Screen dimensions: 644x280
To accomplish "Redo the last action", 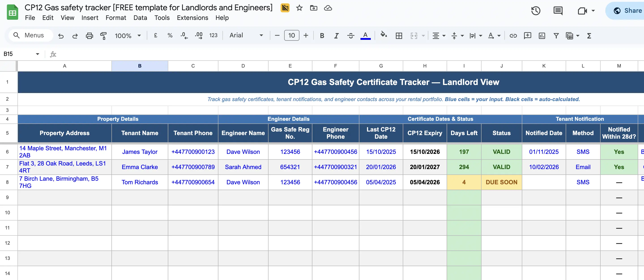I will (75, 36).
